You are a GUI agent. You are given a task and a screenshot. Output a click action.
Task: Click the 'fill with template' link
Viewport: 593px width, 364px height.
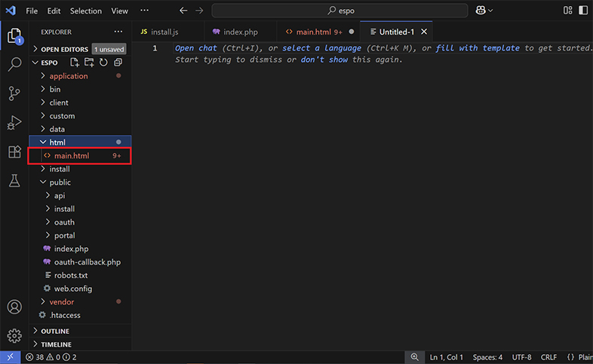[x=478, y=48]
